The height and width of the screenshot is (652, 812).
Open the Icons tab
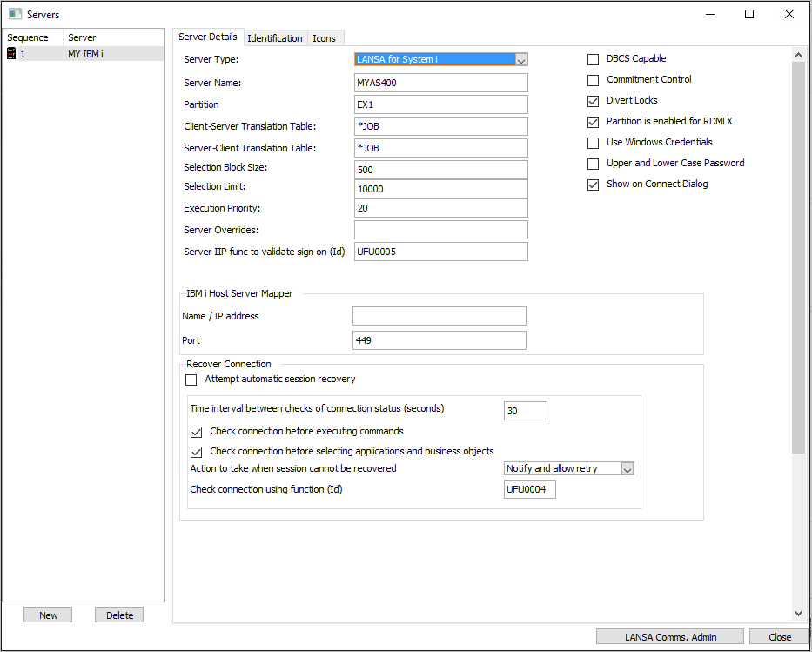tap(325, 38)
